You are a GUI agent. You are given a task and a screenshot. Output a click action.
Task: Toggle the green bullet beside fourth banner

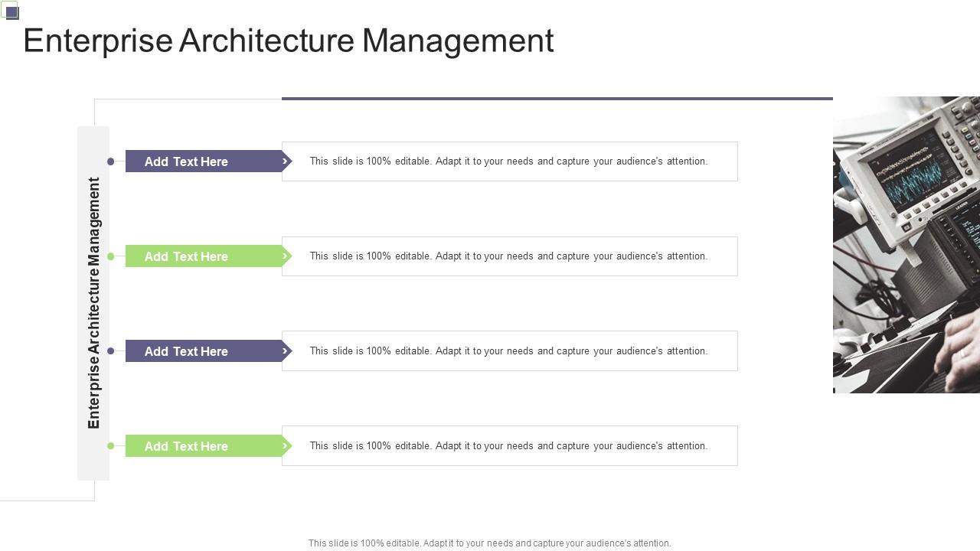(x=110, y=445)
